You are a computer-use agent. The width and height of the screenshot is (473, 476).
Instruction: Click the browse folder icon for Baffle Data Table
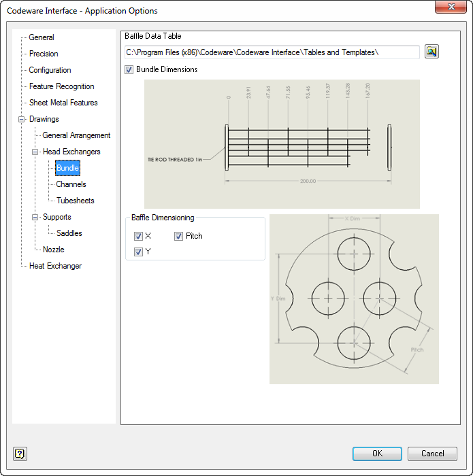click(x=431, y=52)
